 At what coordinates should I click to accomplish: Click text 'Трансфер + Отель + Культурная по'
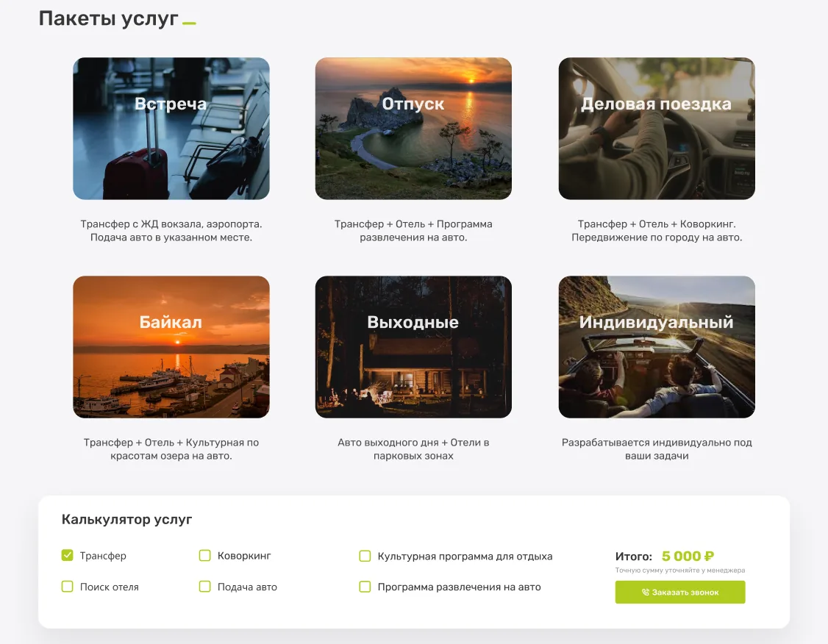pos(171,443)
